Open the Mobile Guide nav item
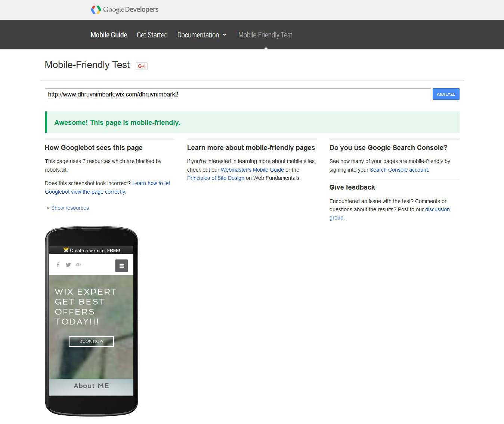Image resolution: width=504 pixels, height=424 pixels. (x=109, y=35)
